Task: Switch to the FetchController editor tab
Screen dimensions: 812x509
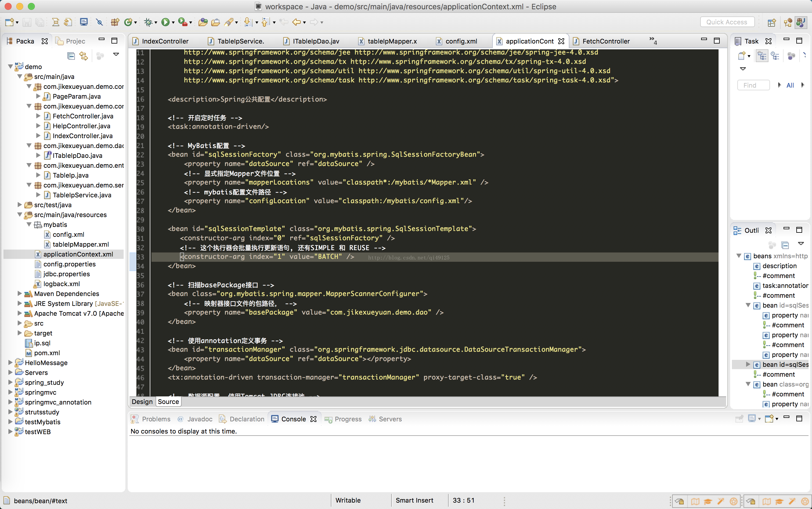Action: (605, 41)
